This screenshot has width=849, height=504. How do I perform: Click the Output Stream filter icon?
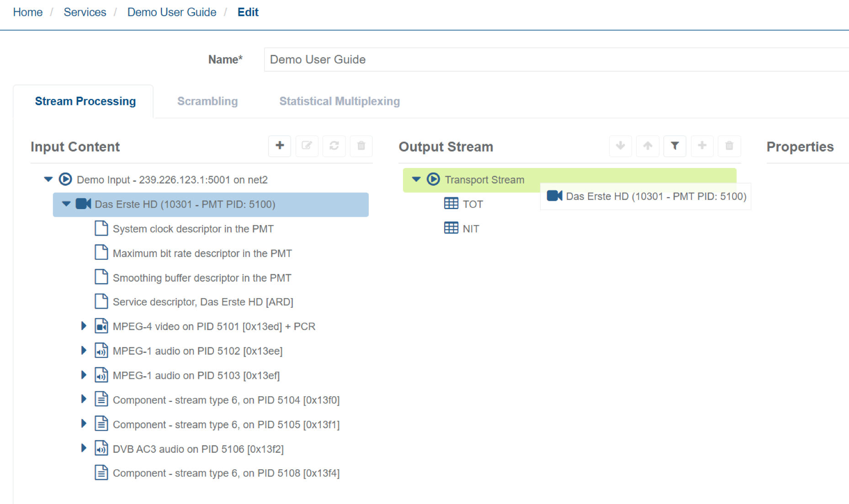coord(674,146)
